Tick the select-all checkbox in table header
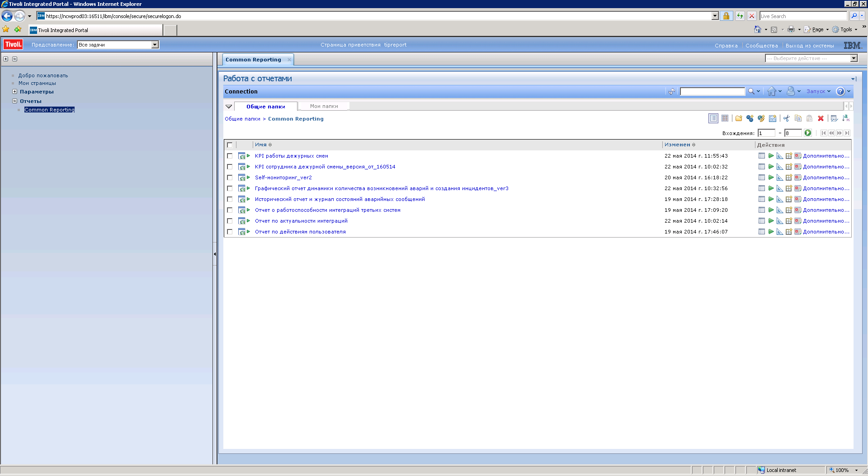The image size is (868, 476). point(230,145)
